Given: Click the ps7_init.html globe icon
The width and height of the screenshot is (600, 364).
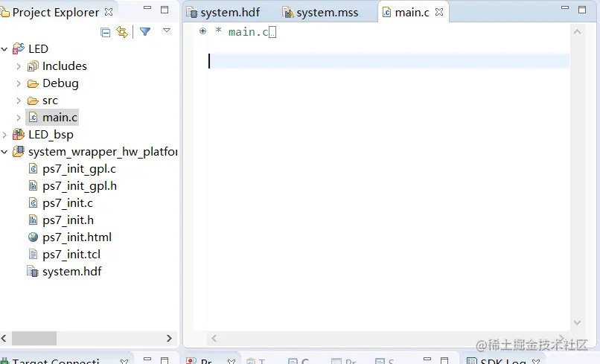Looking at the screenshot, I should (33, 237).
